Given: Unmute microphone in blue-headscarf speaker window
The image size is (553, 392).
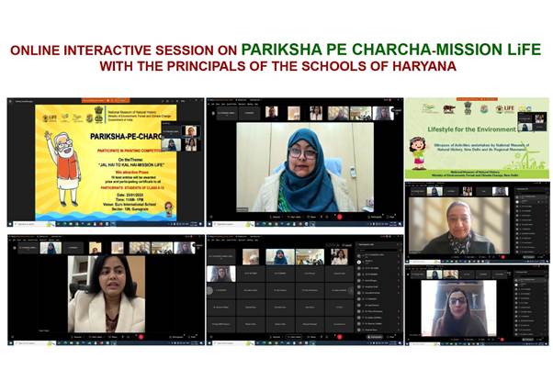Looking at the screenshot, I should click(x=275, y=217).
